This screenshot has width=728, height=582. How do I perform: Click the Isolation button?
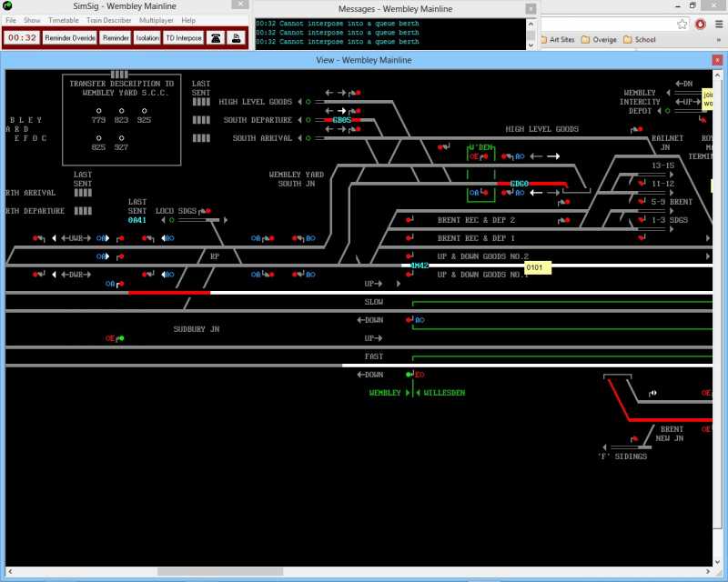(147, 38)
